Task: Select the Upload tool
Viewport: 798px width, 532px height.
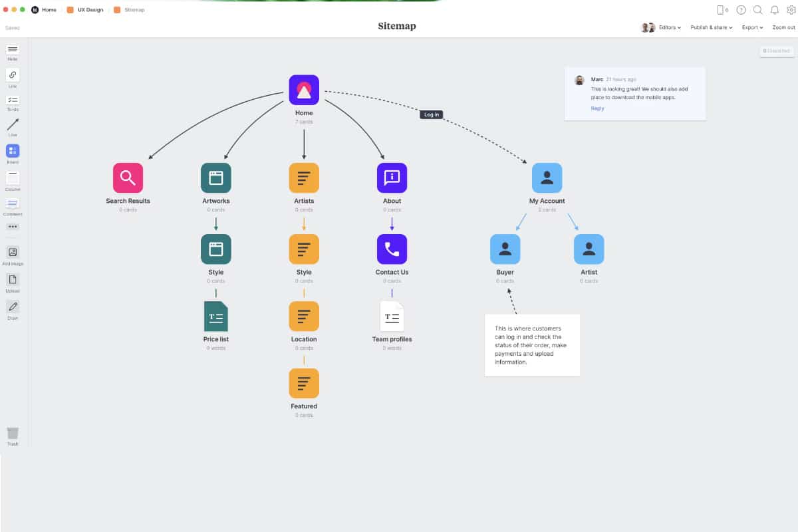Action: tap(12, 279)
